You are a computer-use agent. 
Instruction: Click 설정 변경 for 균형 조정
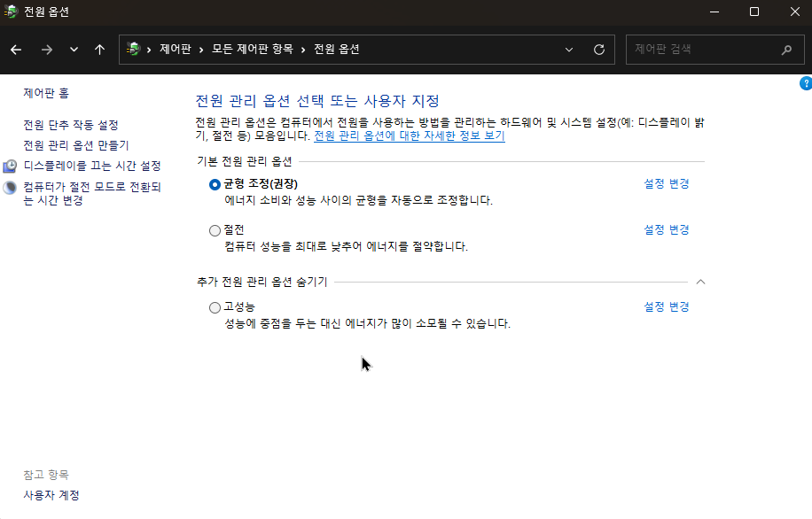667,183
